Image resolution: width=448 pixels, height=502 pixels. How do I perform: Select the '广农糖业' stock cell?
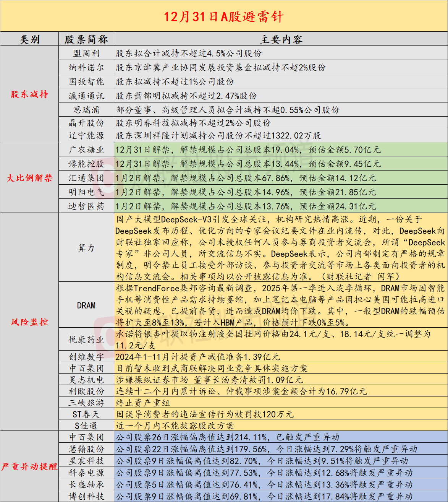point(86,150)
